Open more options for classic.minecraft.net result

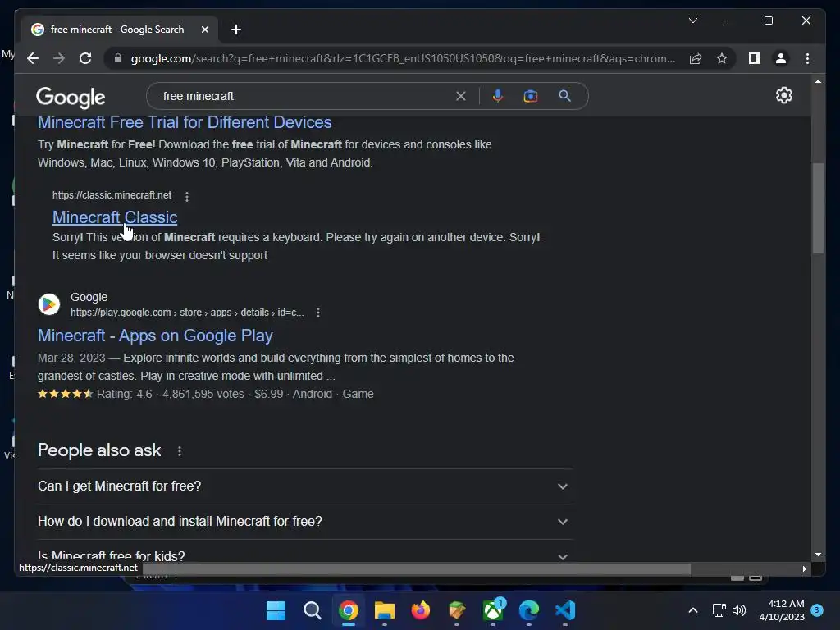pos(187,196)
